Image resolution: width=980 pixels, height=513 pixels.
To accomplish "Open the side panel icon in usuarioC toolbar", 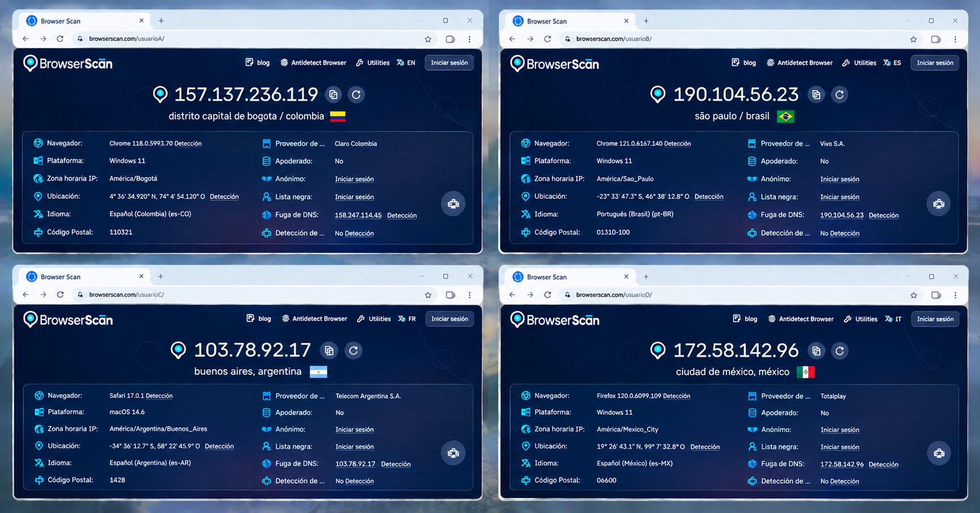I will tap(450, 295).
